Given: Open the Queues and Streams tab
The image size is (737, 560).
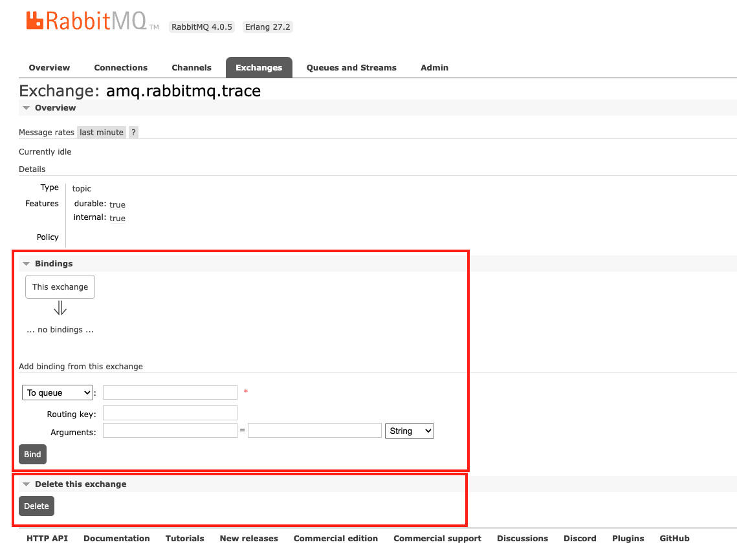Looking at the screenshot, I should point(351,67).
